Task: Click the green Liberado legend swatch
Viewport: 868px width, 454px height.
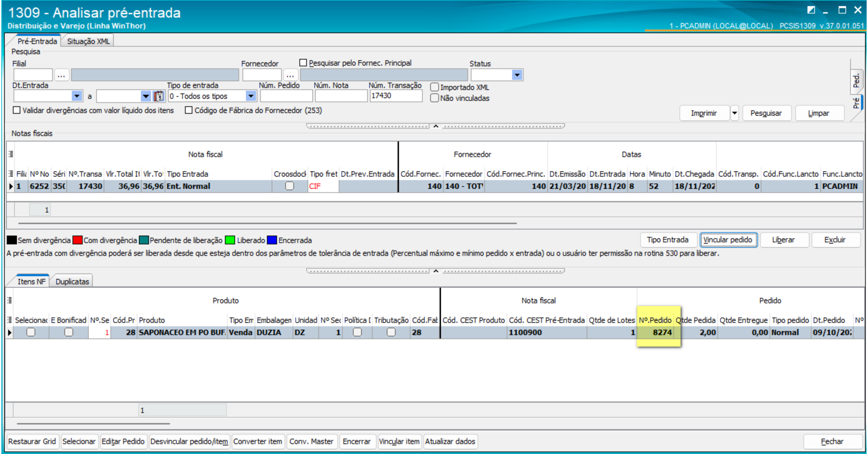Action: click(230, 240)
